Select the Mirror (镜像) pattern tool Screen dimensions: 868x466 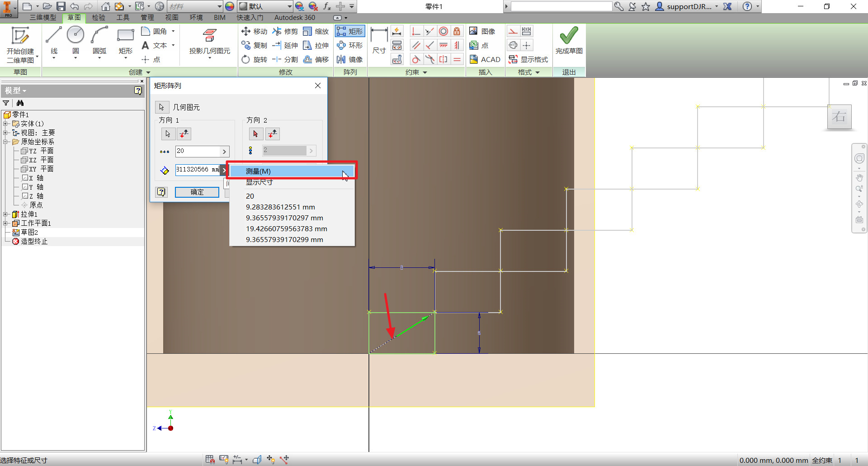coord(349,59)
